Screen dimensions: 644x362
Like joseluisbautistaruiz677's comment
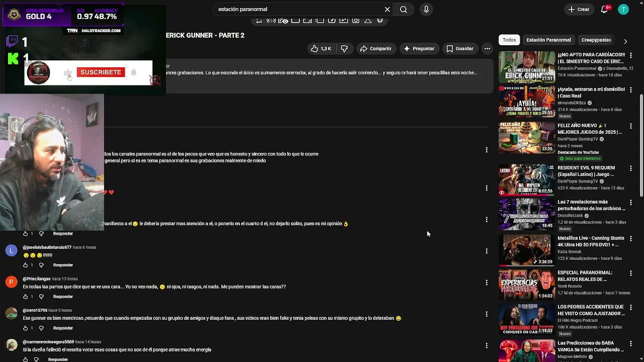[x=26, y=265]
